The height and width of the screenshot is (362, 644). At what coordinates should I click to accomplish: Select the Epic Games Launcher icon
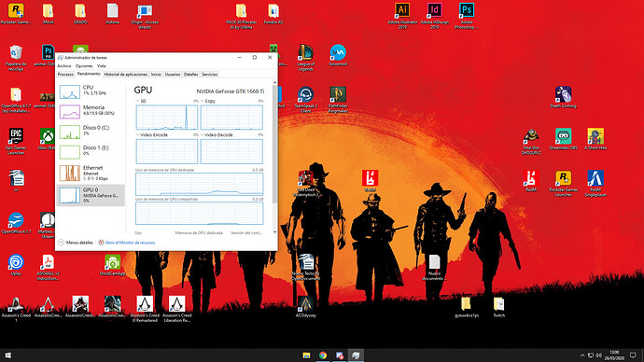pyautogui.click(x=16, y=142)
